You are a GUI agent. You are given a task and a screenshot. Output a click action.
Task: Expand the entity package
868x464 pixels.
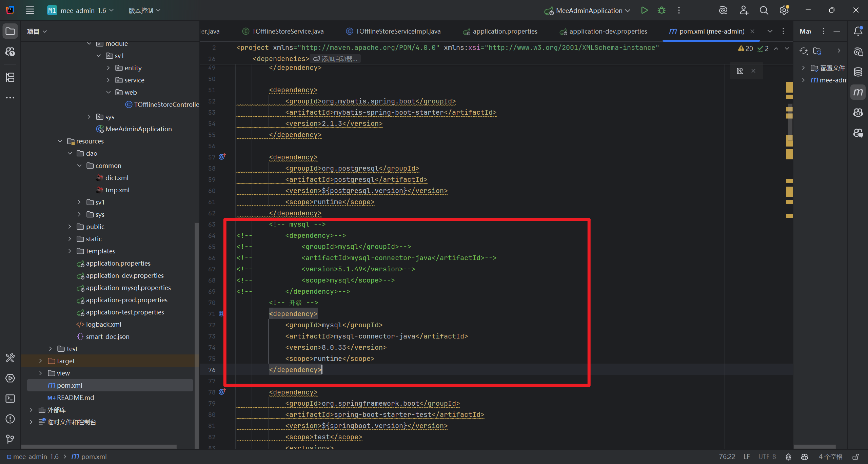[x=108, y=68]
